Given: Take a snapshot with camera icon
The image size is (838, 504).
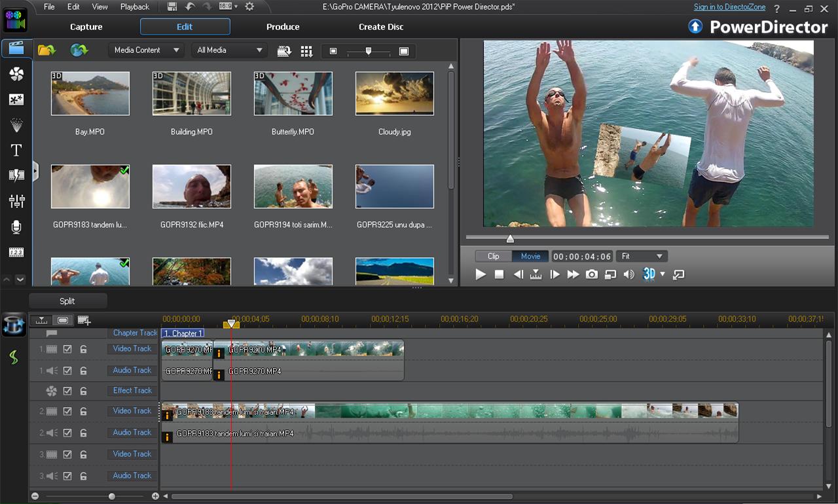Looking at the screenshot, I should coord(592,274).
